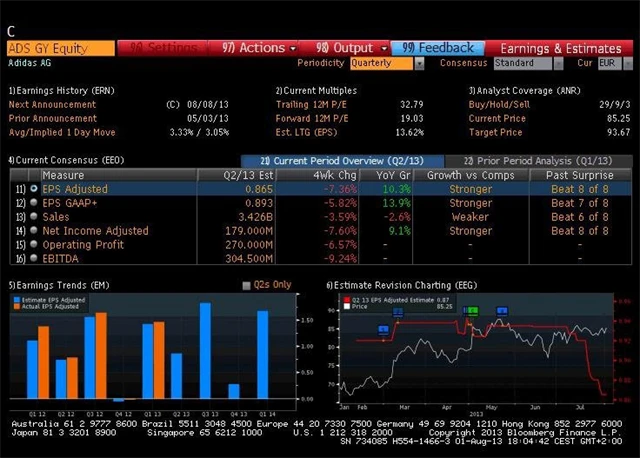Click the Feedback button
The image size is (640, 458).
click(x=437, y=47)
